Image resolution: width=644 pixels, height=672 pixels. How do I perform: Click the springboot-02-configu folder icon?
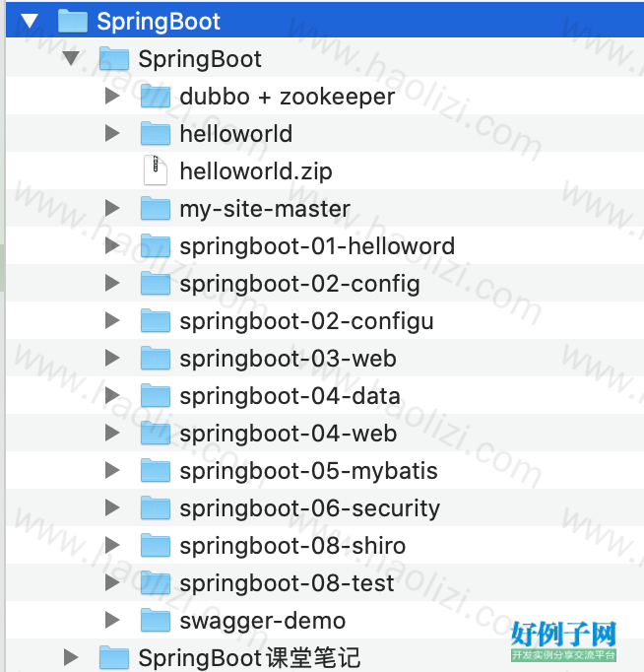click(x=156, y=320)
